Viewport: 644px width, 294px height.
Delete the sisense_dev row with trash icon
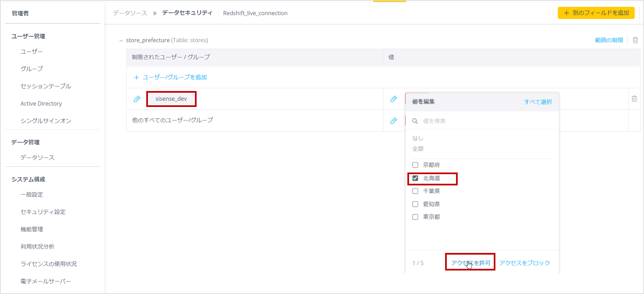tap(634, 99)
